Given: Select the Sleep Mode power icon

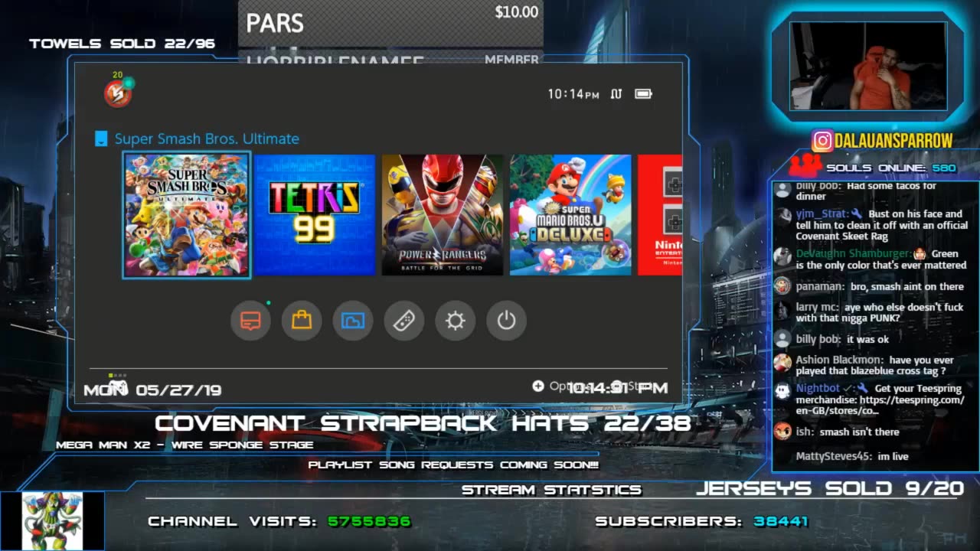Looking at the screenshot, I should coord(507,321).
